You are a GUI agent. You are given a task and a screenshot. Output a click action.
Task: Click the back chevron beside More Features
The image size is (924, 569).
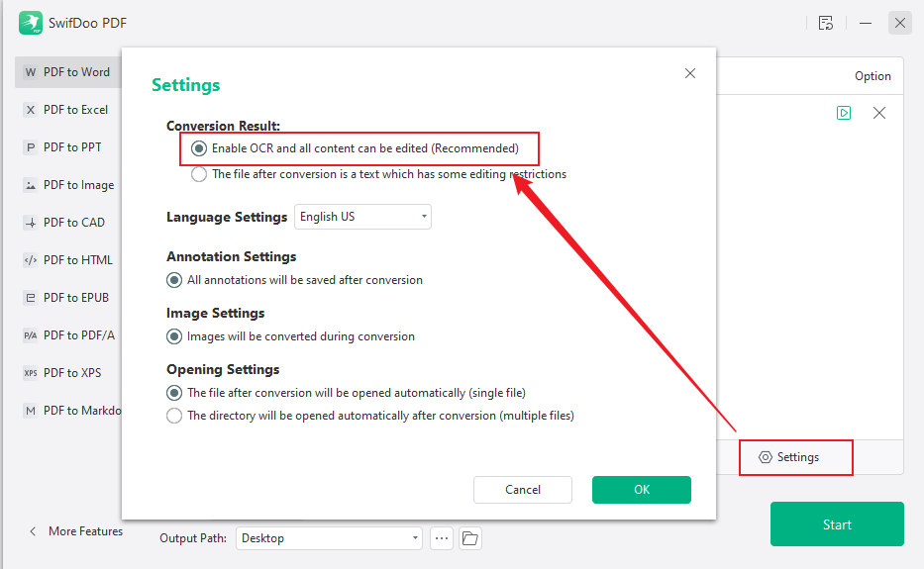[x=33, y=531]
